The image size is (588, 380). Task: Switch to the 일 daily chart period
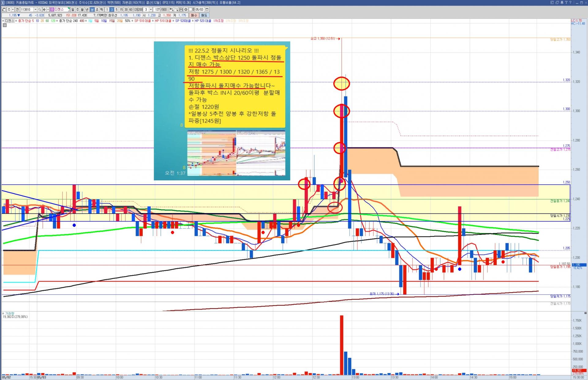tap(73, 9)
